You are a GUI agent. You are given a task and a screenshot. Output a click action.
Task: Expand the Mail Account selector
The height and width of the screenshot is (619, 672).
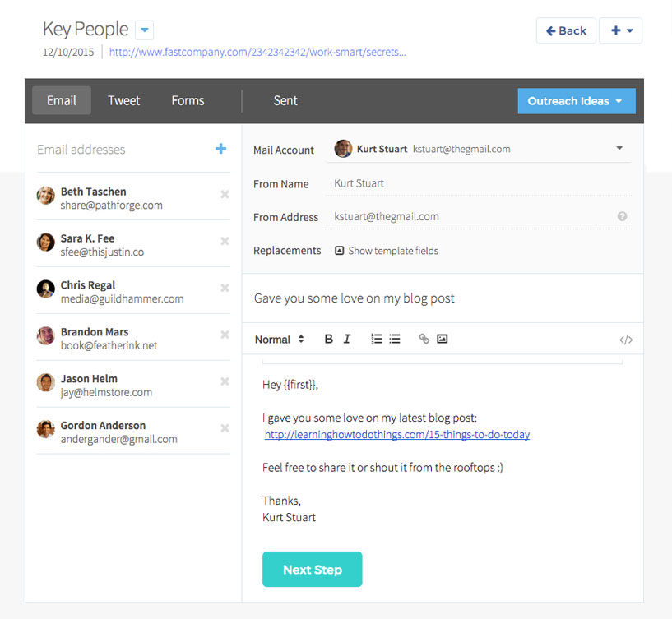(x=619, y=149)
